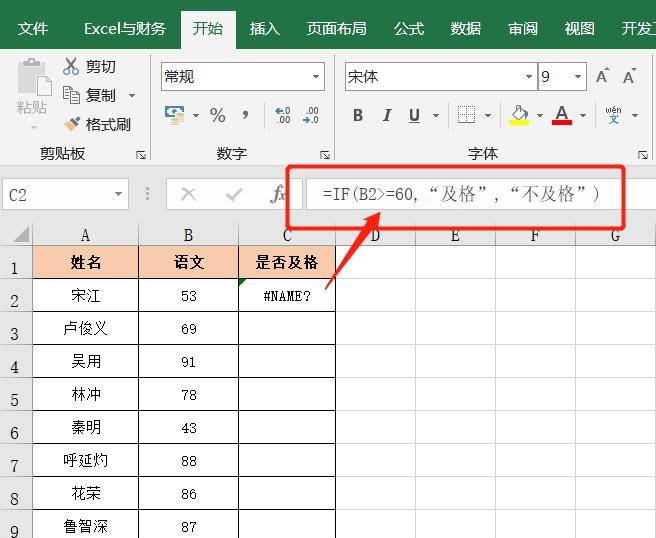Open the 宋体 font name dropdown
The height and width of the screenshot is (538, 656).
coord(528,77)
